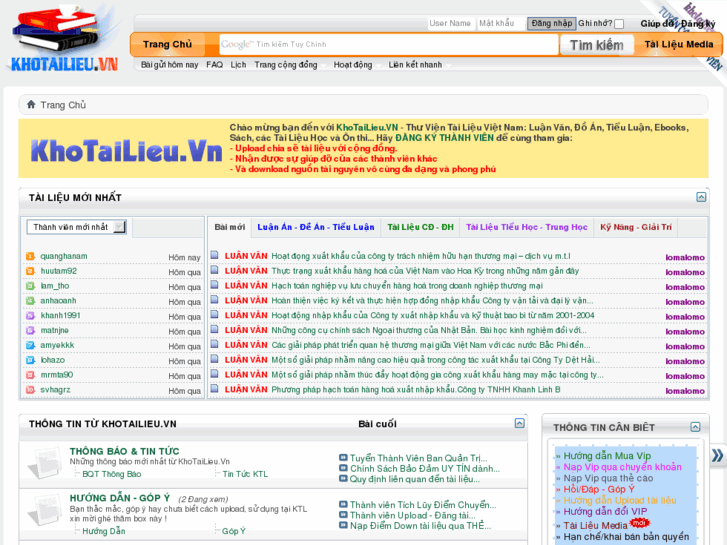
Task: Click forum icon for Thông Báo & Tin Tức
Action: [45, 462]
